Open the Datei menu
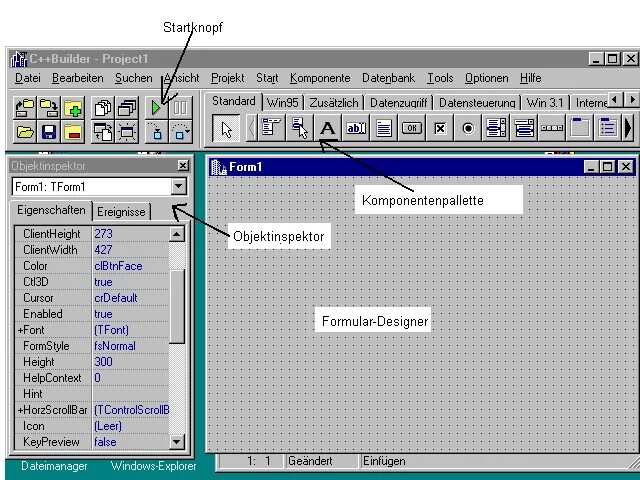Screen dimensions: 640x480 28,78
